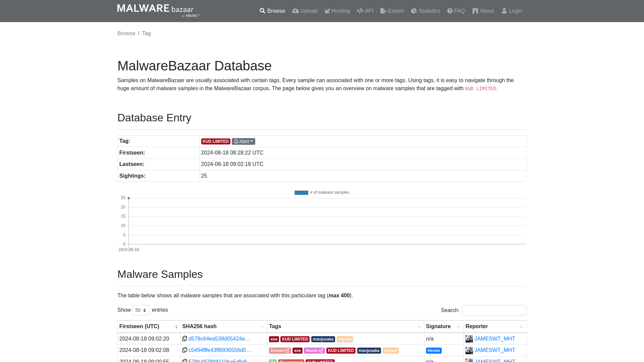
Task: Open the Upload page
Action: 305,11
